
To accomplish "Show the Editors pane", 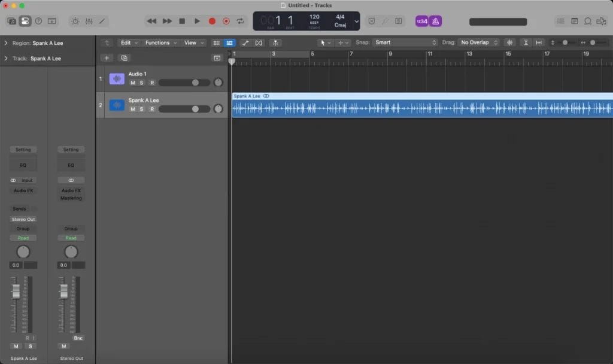I will tap(102, 20).
